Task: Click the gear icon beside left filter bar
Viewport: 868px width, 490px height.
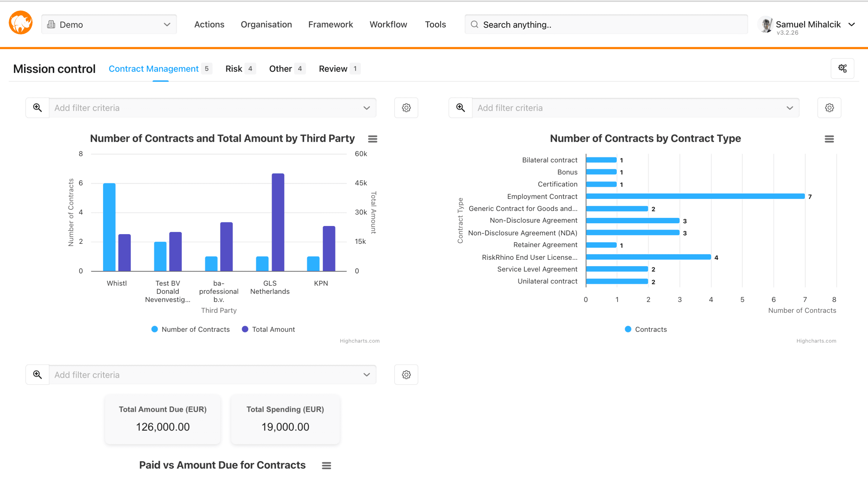Action: point(406,107)
